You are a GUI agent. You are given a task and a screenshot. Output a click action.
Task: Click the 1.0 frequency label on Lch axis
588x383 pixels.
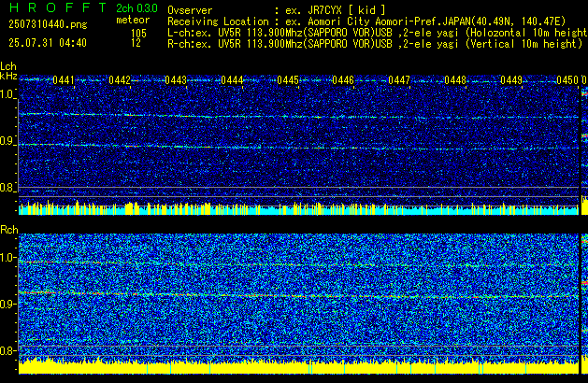point(7,94)
